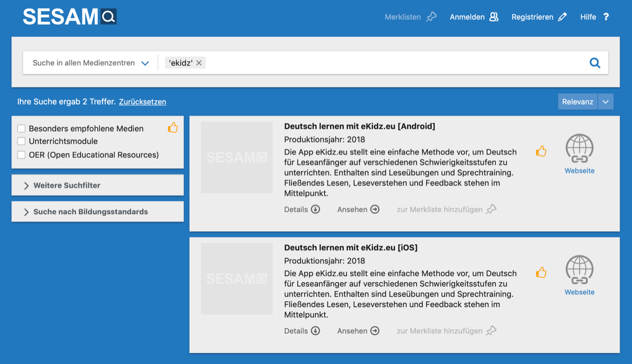Click the thumbs-up icon on Android result

coord(541,151)
